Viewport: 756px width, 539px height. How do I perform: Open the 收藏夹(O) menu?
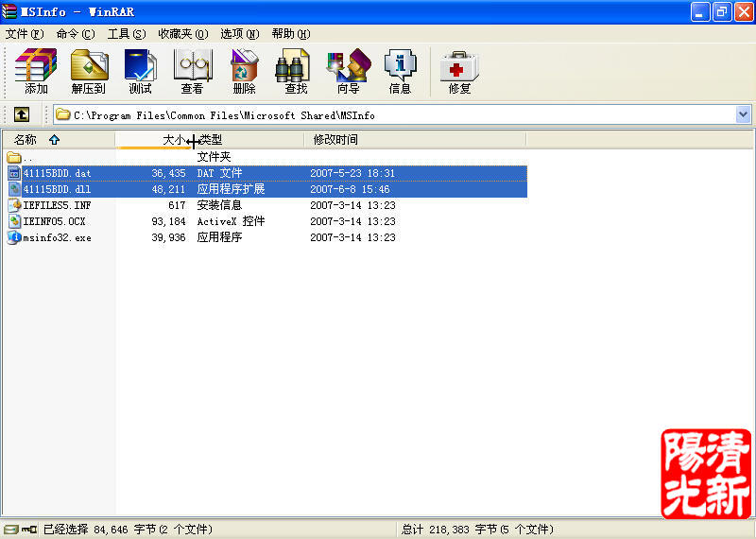(x=183, y=34)
